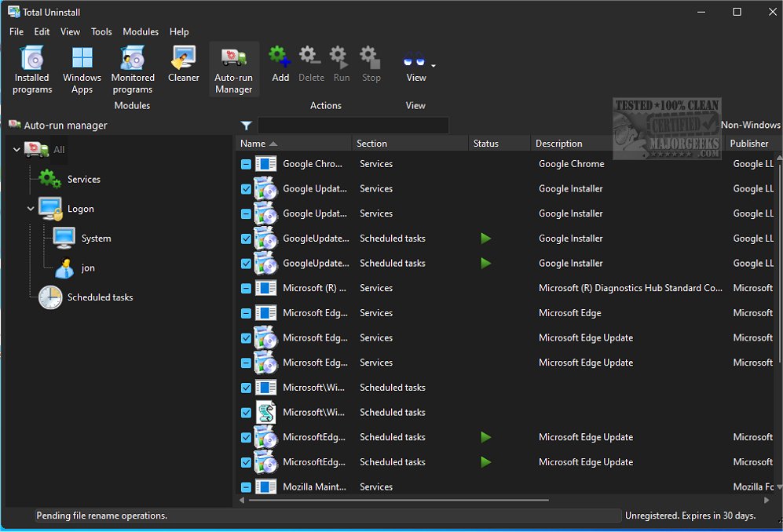This screenshot has height=532, width=783.
Task: Select Scheduled tasks clock in tree
Action: click(x=51, y=297)
